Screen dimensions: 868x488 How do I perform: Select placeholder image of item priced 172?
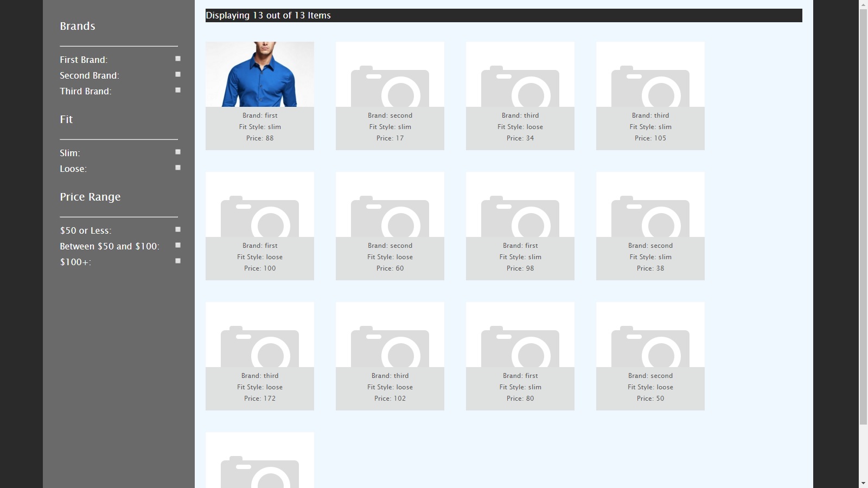pos(260,335)
